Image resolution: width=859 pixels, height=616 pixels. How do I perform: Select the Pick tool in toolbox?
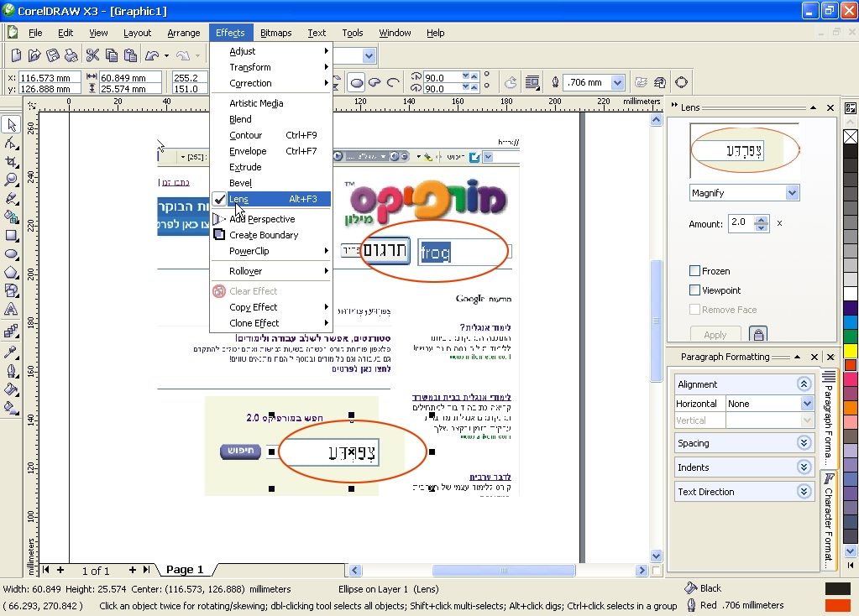coord(11,125)
